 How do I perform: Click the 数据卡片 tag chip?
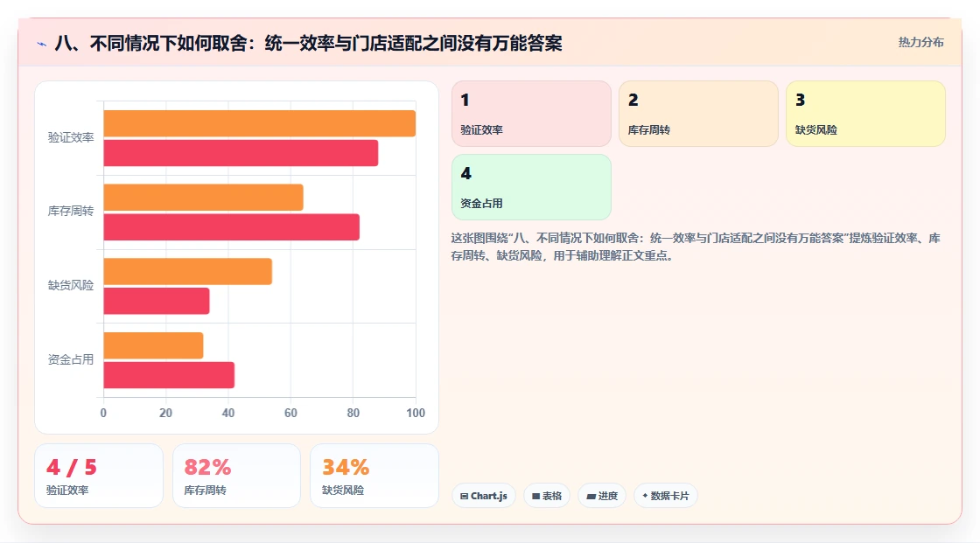pos(666,496)
